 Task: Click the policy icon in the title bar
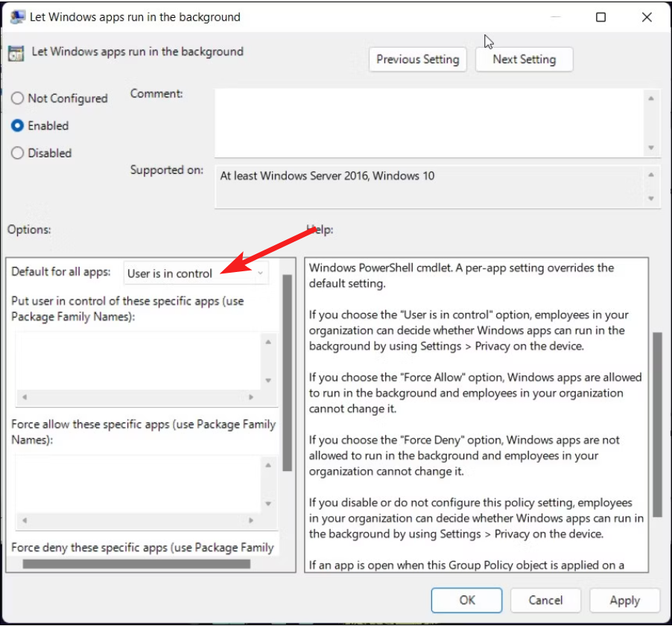18,17
